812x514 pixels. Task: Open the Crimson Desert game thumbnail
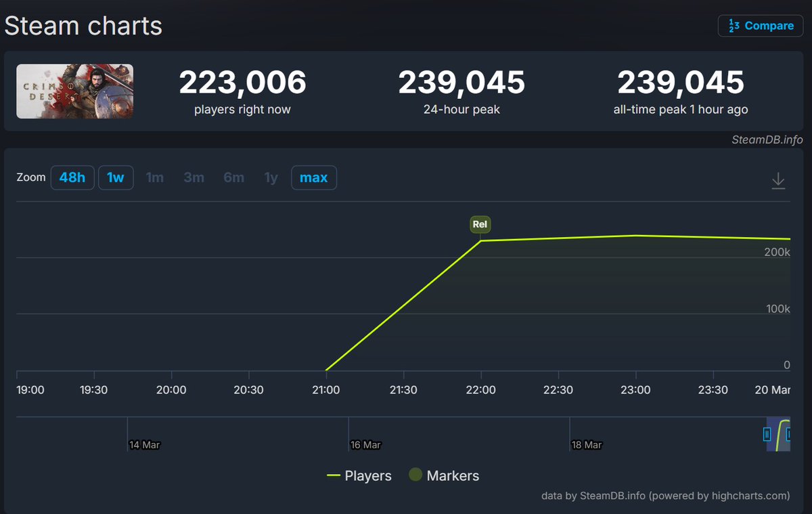point(75,91)
